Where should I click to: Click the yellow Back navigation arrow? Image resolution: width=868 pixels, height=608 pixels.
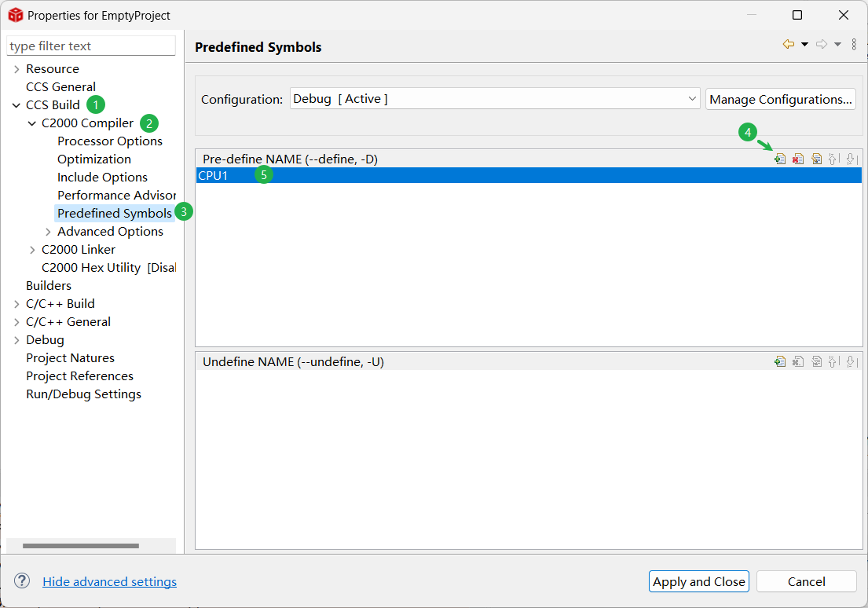pos(788,45)
